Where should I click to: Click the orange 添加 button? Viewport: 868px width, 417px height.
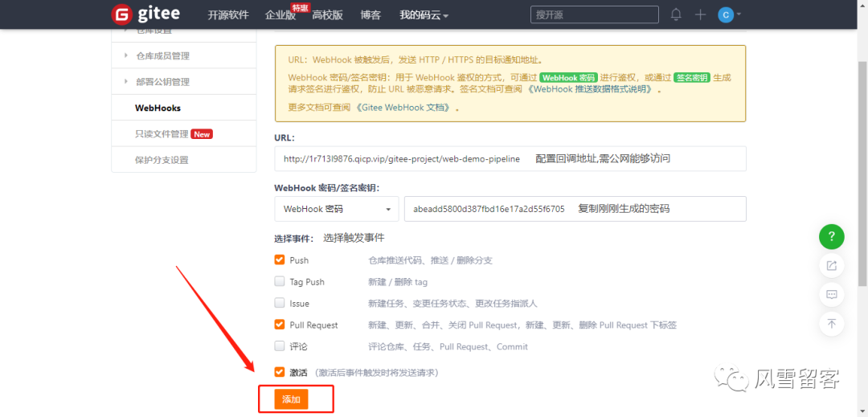click(291, 399)
